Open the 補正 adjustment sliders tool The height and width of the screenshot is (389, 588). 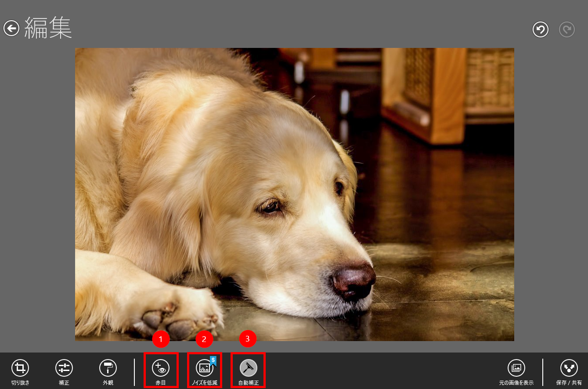64,372
